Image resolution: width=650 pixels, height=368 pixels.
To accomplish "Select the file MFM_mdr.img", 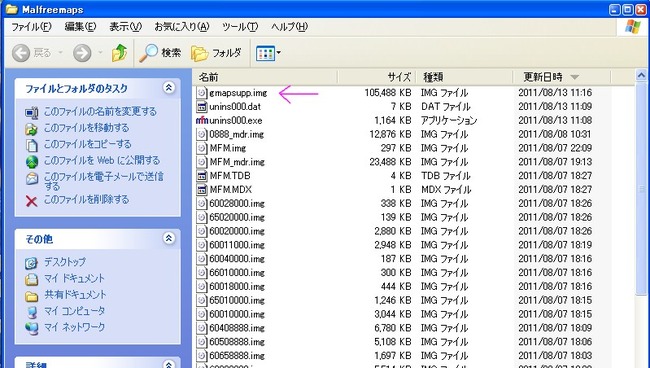I will [237, 162].
